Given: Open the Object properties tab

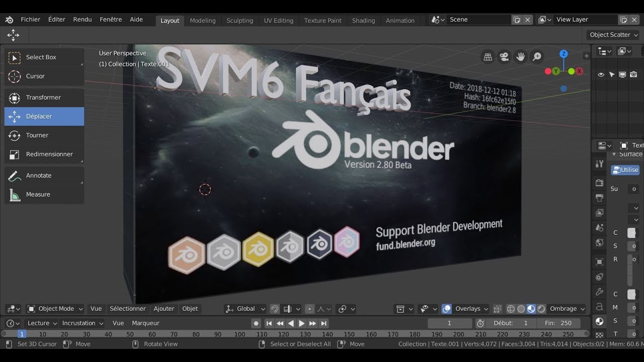Looking at the screenshot, I should coord(599,261).
